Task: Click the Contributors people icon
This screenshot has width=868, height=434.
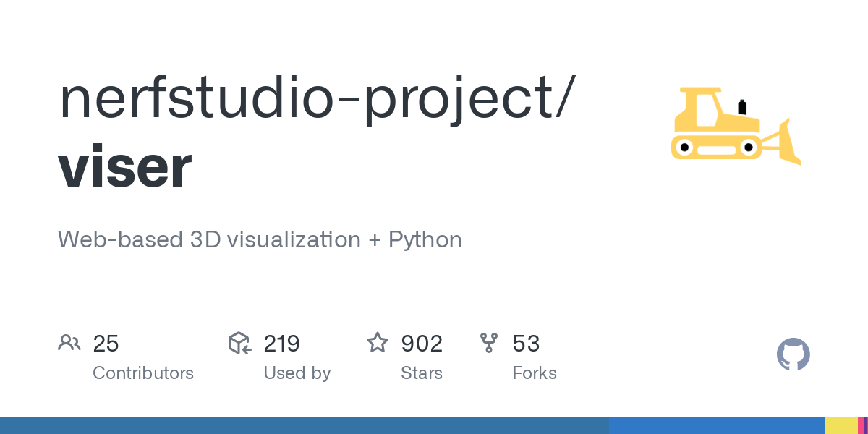Action: pyautogui.click(x=69, y=343)
